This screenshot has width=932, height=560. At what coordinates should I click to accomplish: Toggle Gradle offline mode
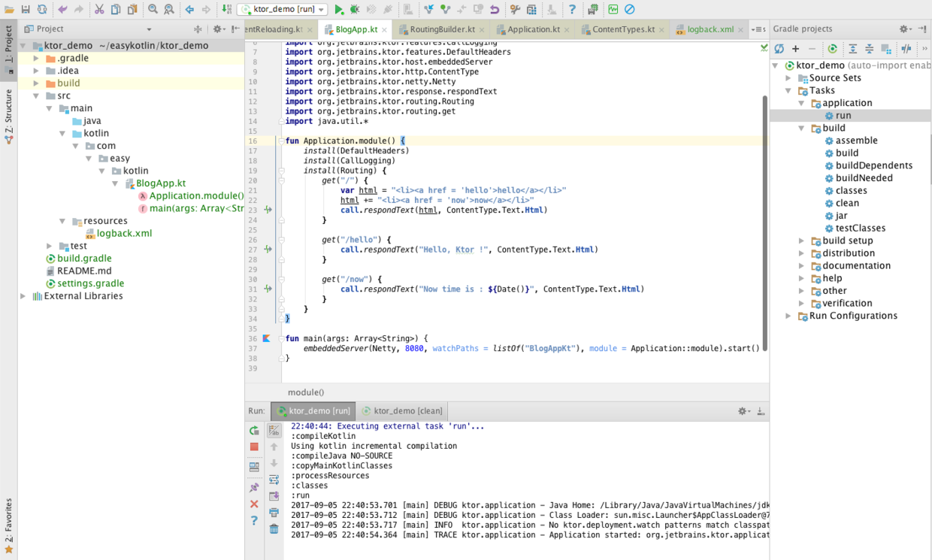click(x=906, y=49)
